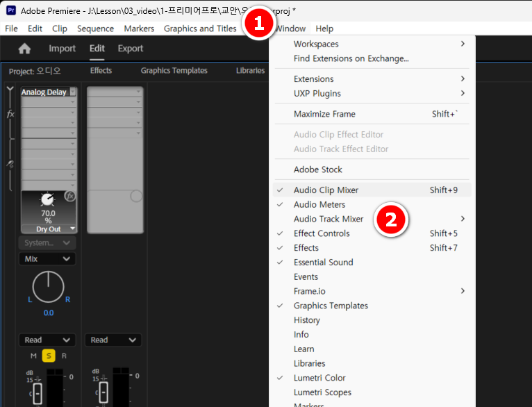
Task: Toggle Graphics Templates in Window menu
Action: [x=372, y=306]
